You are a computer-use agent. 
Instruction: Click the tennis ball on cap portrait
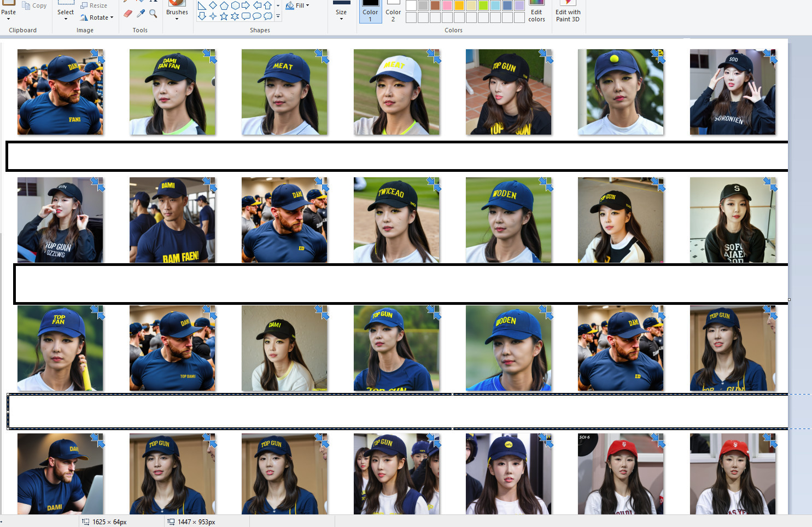pos(621,92)
